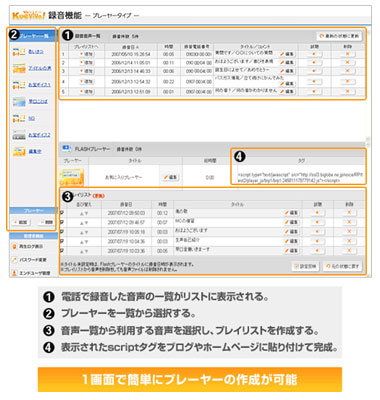Sort recordings by 録音日 column header

point(131,47)
